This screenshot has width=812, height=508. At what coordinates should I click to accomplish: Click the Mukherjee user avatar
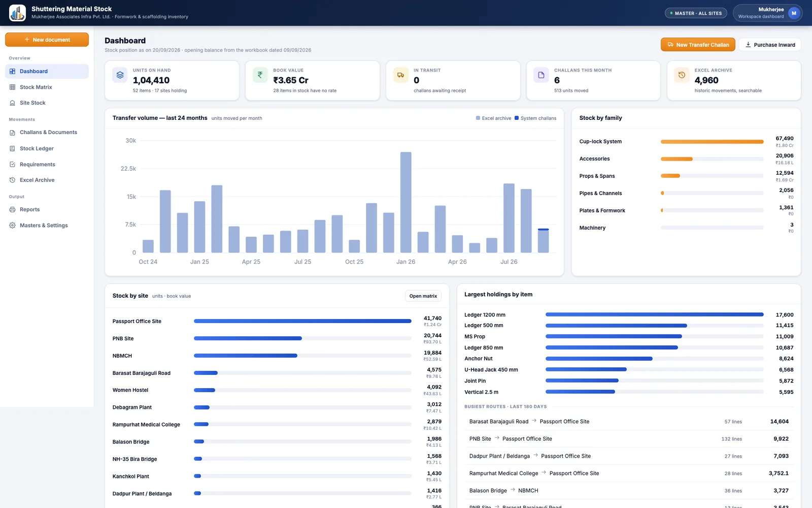click(794, 13)
